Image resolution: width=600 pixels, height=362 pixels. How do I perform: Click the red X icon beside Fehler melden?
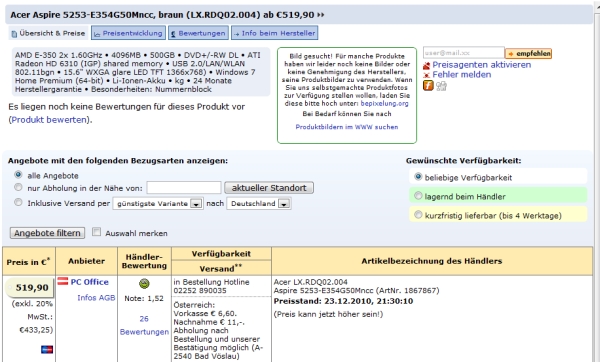click(426, 75)
